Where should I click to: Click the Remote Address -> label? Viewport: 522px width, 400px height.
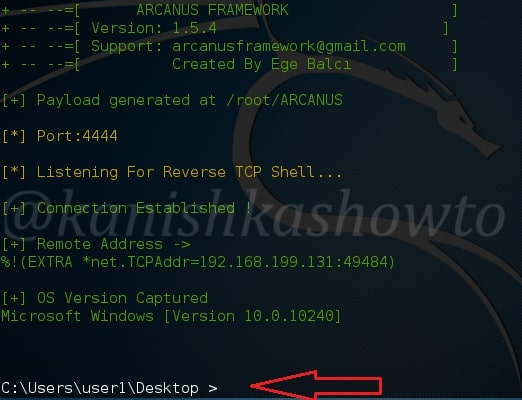(x=114, y=244)
